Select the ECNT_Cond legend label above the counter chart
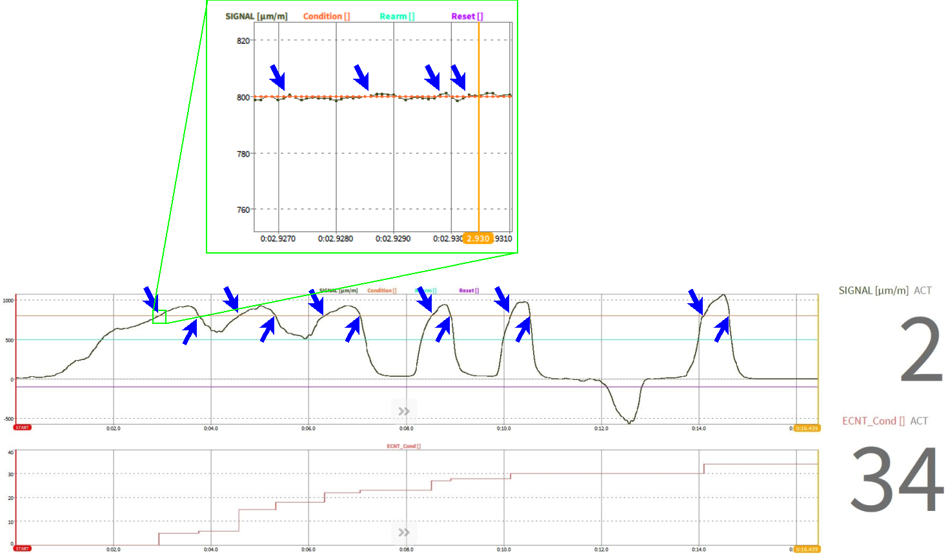 pyautogui.click(x=403, y=446)
